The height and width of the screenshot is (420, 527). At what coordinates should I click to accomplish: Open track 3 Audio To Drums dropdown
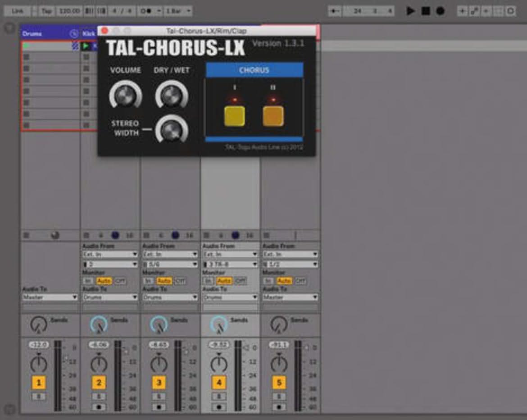point(170,297)
